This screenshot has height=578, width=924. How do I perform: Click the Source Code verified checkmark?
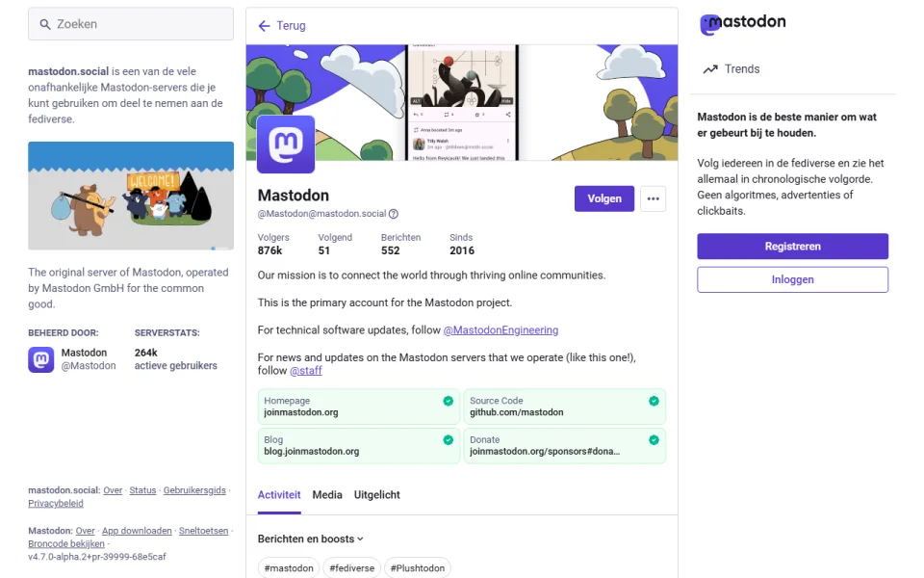click(654, 401)
